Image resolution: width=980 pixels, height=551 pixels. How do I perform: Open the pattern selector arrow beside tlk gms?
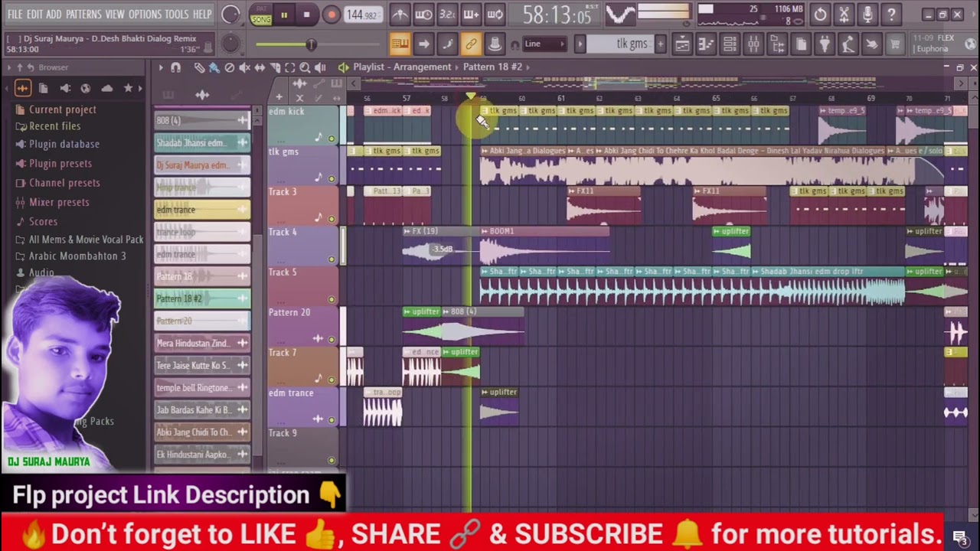(580, 44)
